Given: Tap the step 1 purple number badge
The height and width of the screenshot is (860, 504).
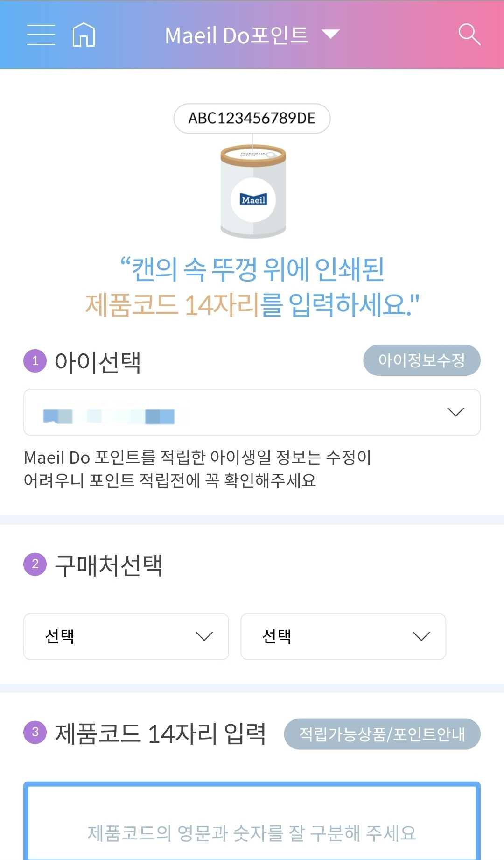Looking at the screenshot, I should pyautogui.click(x=35, y=361).
